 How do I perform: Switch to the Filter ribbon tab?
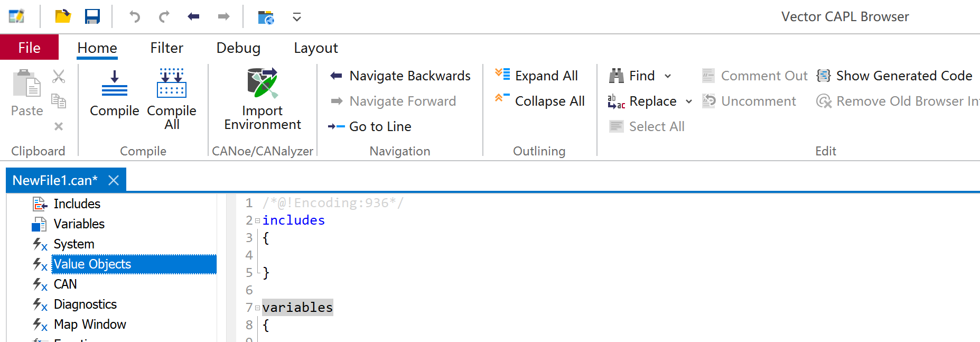166,48
